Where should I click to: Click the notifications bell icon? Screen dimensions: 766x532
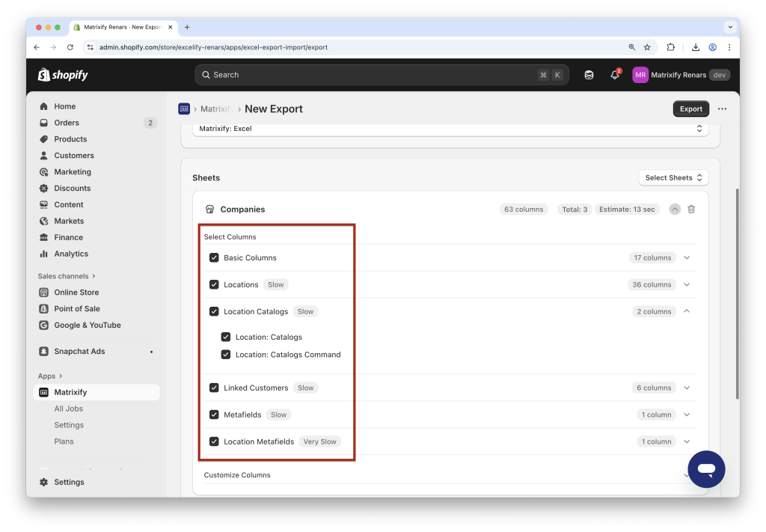click(613, 75)
